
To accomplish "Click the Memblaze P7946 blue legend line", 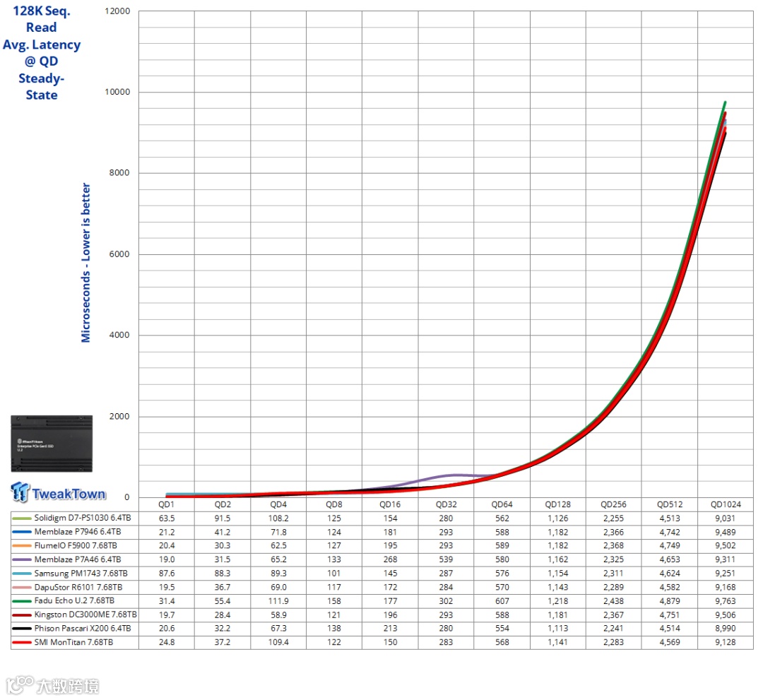I will pos(22,532).
